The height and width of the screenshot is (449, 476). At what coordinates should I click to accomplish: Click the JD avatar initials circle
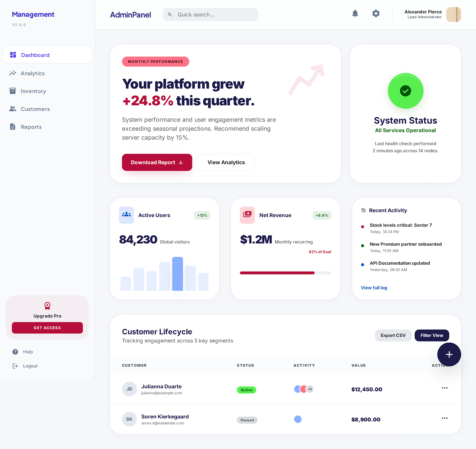129,389
